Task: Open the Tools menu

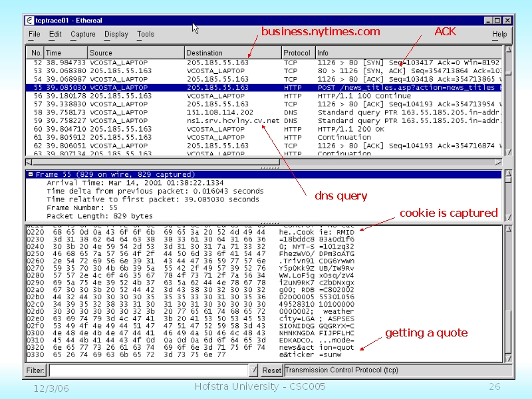Action: click(x=146, y=34)
